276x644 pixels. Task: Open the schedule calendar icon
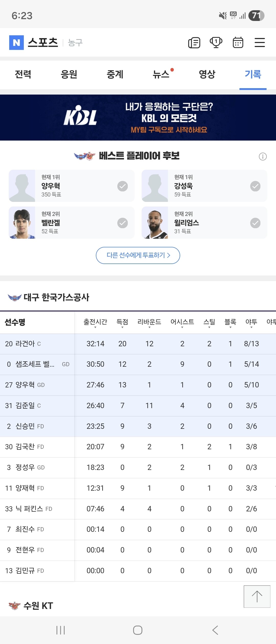tap(238, 42)
